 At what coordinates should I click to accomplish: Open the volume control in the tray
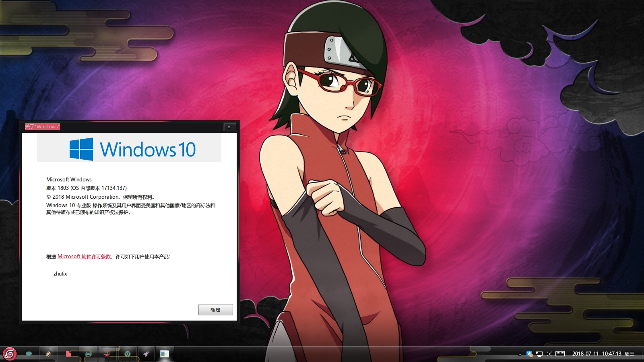(548, 354)
